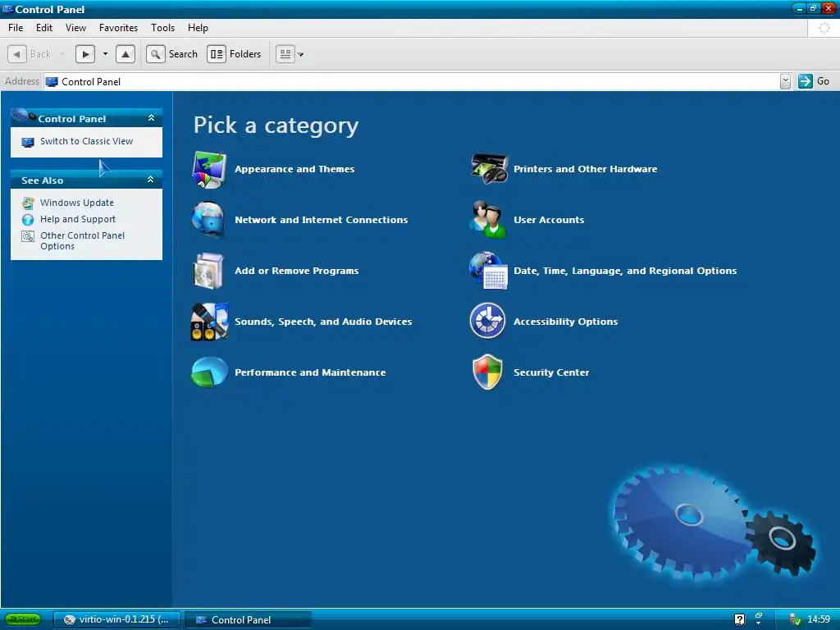Open the User Accounts people icon
The image size is (840, 630).
coord(487,220)
